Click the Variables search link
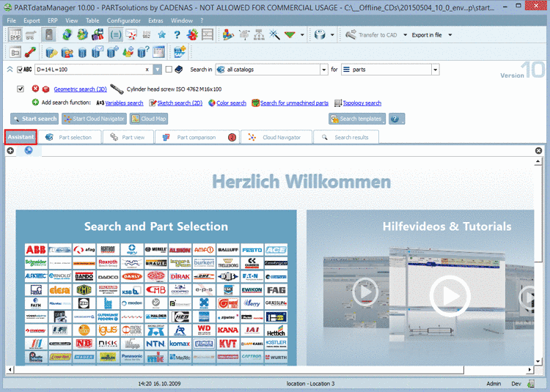Viewport: 550px width, 392px height. (124, 103)
